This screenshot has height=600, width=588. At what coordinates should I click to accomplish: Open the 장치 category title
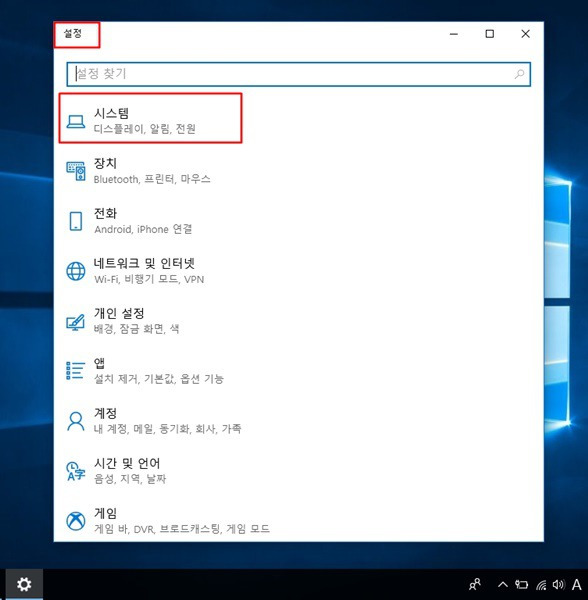pyautogui.click(x=105, y=163)
